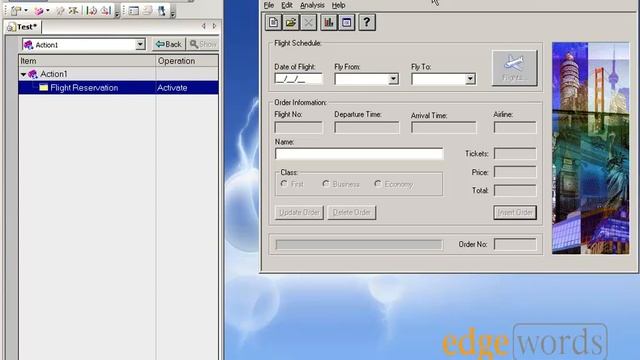Click the Arrival Time field
The height and width of the screenshot is (360, 640).
tap(444, 128)
